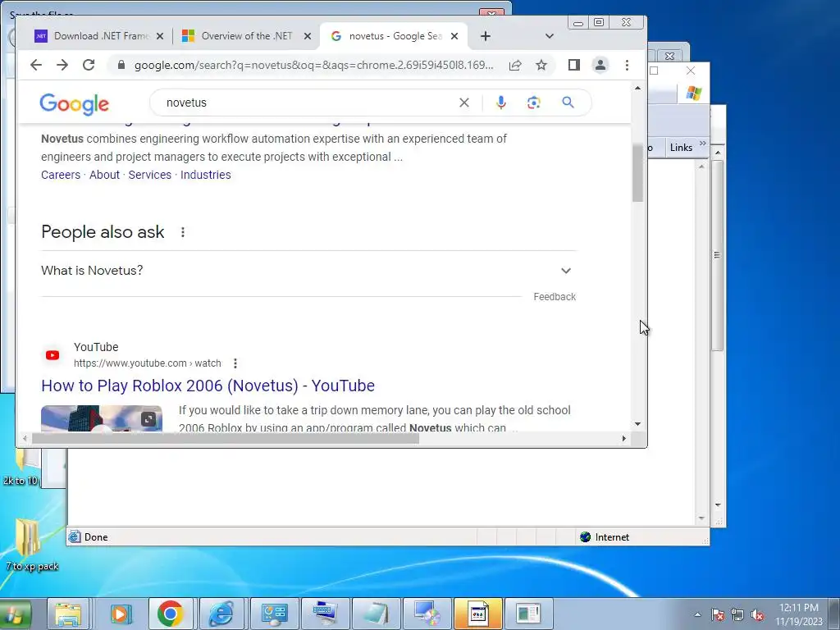Screen dimensions: 840x630
Task: Go back using Chrome's back arrow
Action: pyautogui.click(x=36, y=65)
